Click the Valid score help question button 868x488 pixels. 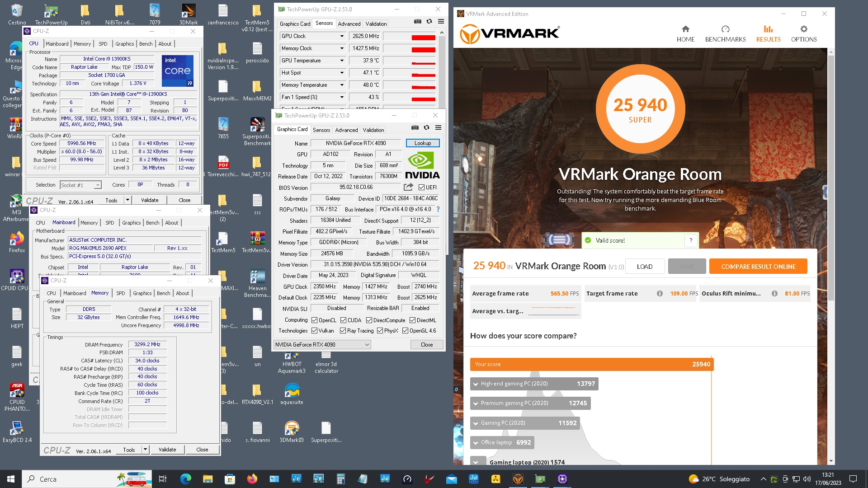(x=691, y=240)
